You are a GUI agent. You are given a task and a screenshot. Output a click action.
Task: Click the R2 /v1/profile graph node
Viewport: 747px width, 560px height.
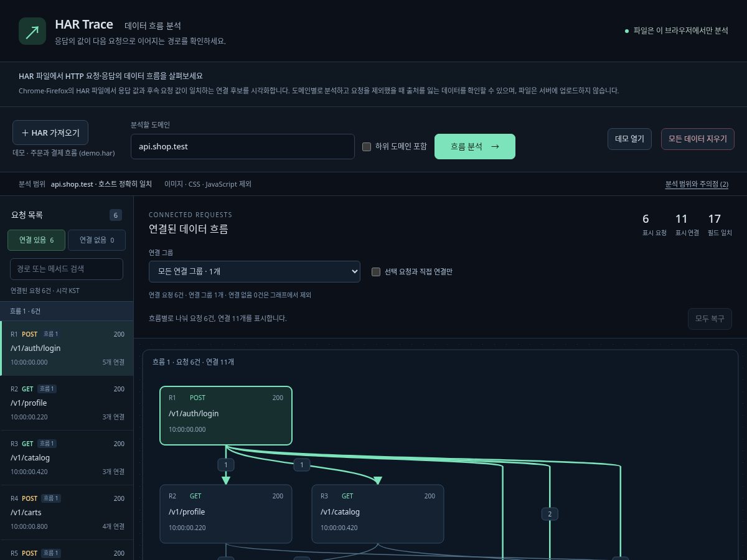click(226, 514)
